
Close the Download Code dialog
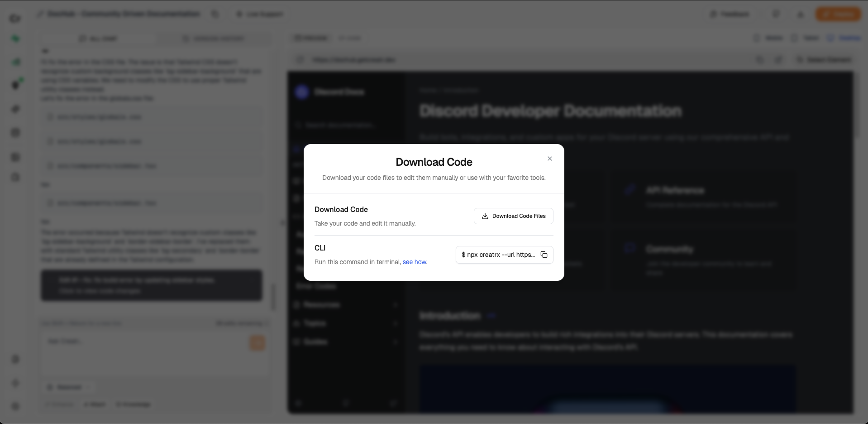click(550, 159)
